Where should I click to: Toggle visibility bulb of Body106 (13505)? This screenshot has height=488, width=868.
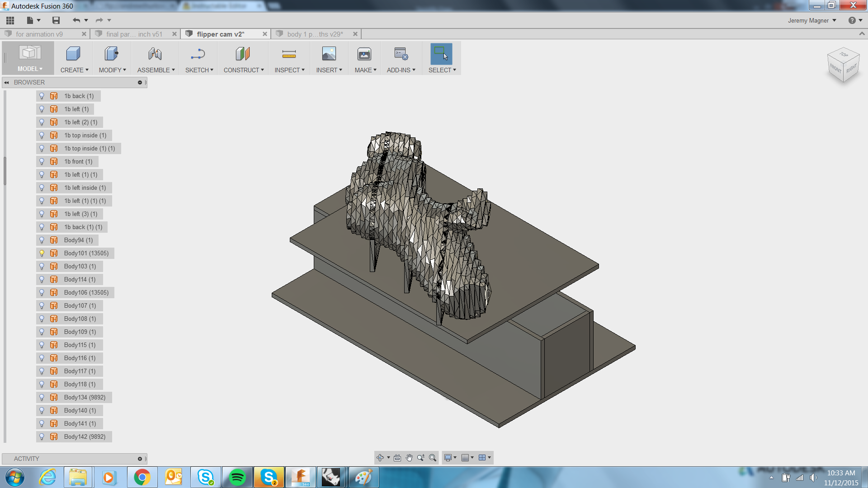tap(42, 293)
